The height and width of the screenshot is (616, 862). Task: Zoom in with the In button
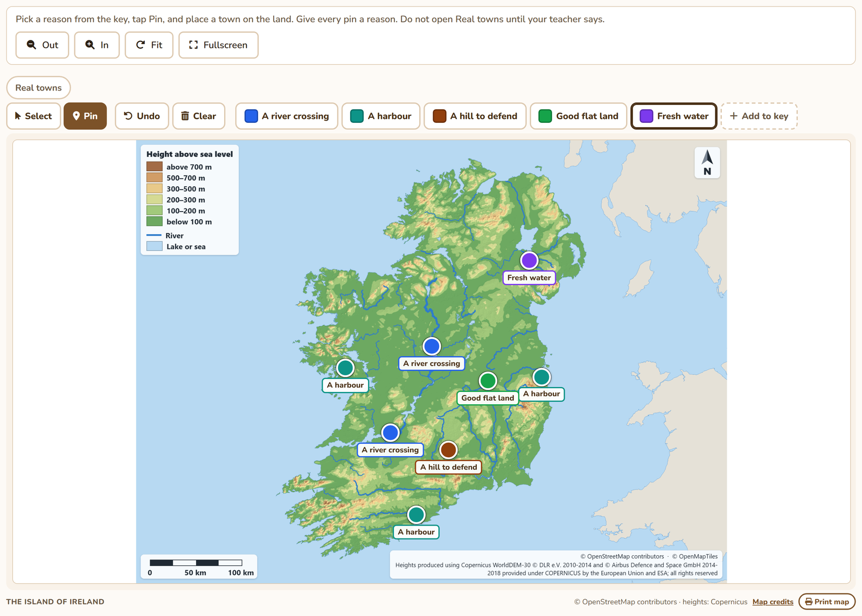[x=96, y=45]
